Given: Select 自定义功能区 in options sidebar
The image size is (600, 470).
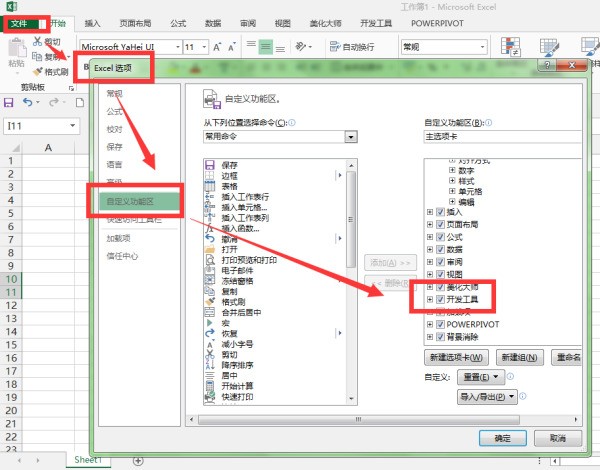Looking at the screenshot, I should (139, 201).
